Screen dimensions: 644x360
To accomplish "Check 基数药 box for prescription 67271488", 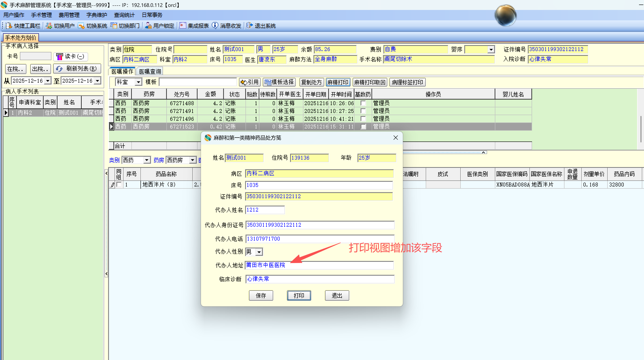I will coord(363,103).
